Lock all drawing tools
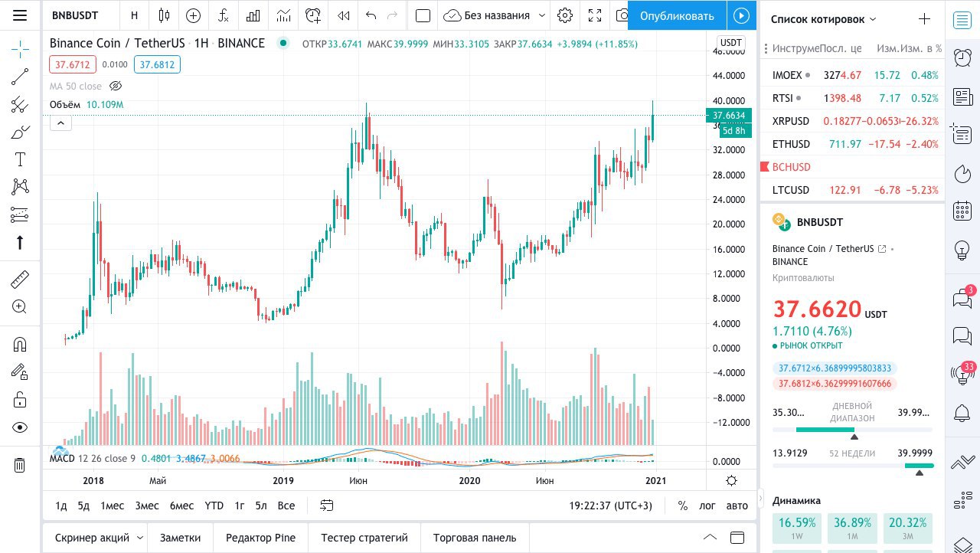 20,400
